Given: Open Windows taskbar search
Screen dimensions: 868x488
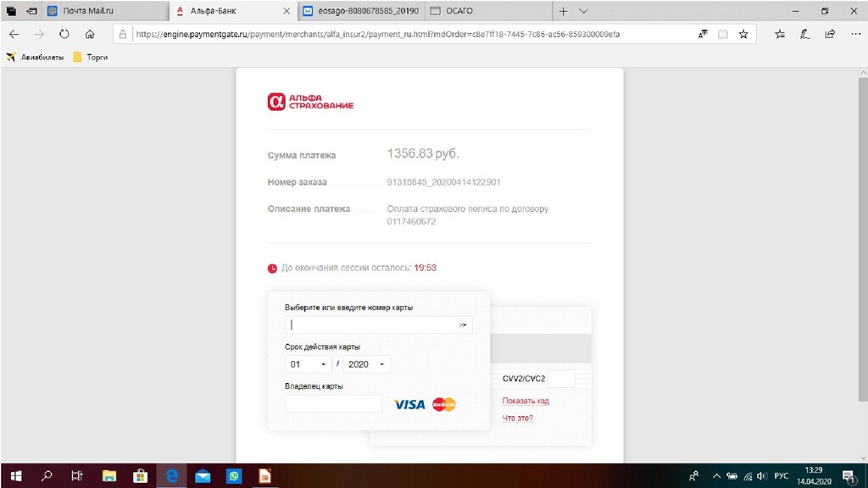Looking at the screenshot, I should (x=47, y=476).
